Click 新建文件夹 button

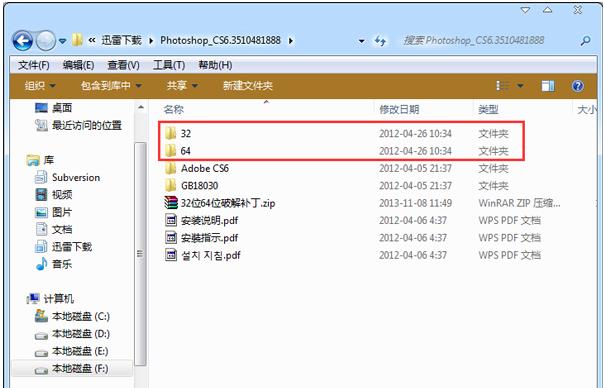248,86
